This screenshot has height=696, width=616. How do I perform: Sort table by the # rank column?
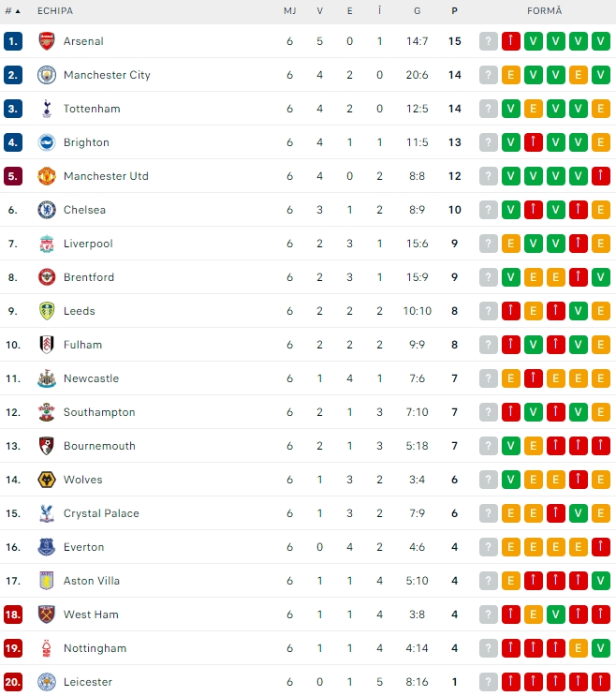tap(12, 10)
